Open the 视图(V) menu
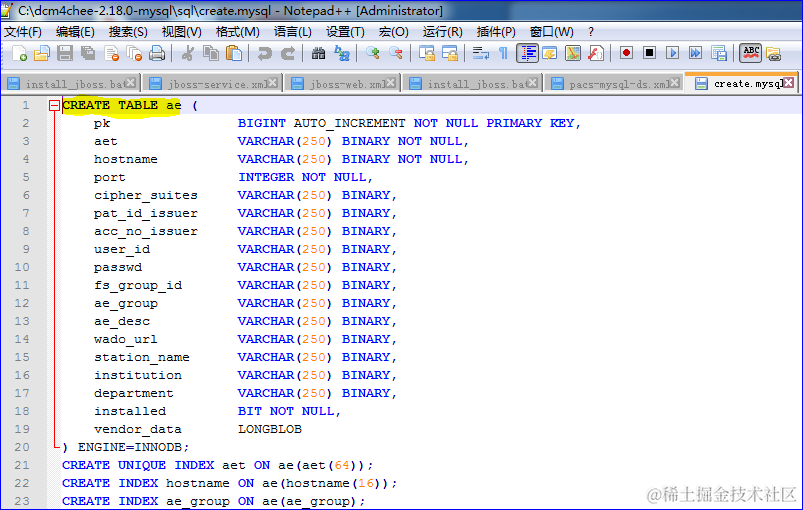Viewport: 803px width, 510px height. tap(182, 32)
